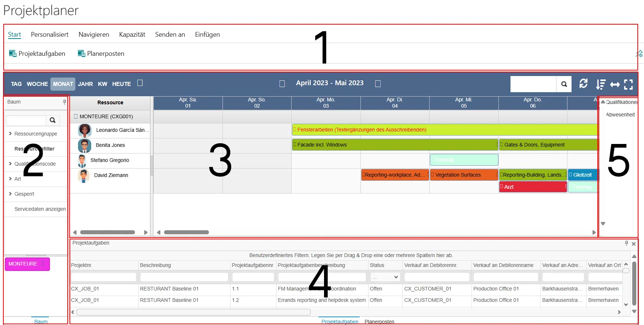
Task: Expand the Qualifikationscode tree node
Action: click(x=10, y=164)
